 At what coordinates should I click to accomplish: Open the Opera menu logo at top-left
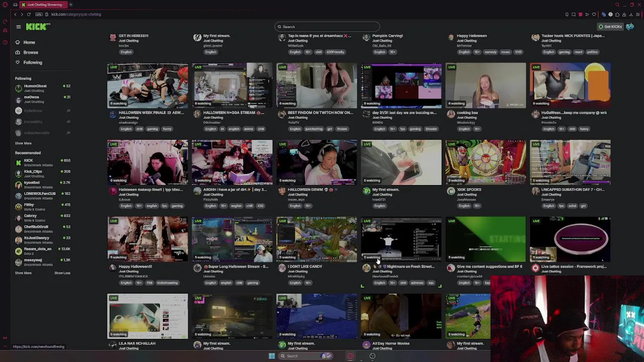point(5,5)
